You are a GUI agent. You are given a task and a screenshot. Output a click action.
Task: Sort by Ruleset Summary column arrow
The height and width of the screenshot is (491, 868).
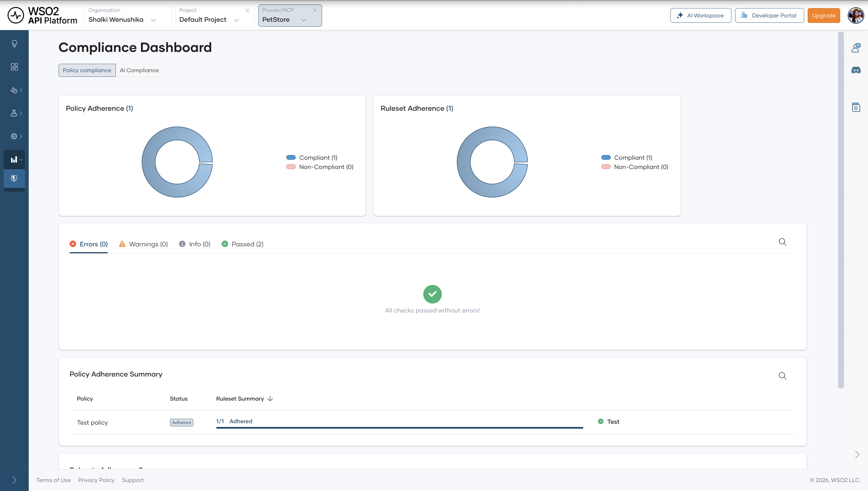pyautogui.click(x=270, y=399)
